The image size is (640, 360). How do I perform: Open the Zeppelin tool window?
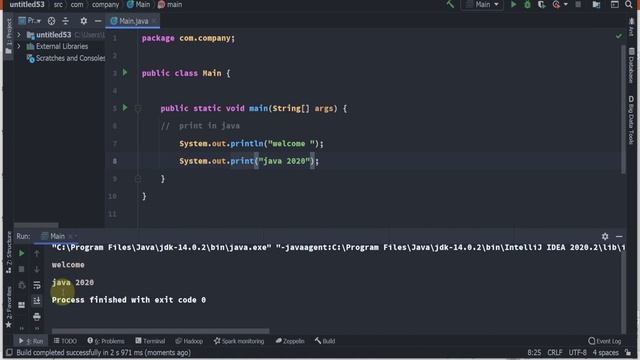click(290, 341)
